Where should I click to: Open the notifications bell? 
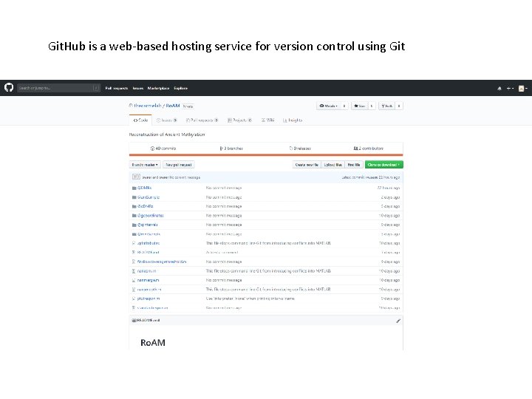tap(499, 88)
